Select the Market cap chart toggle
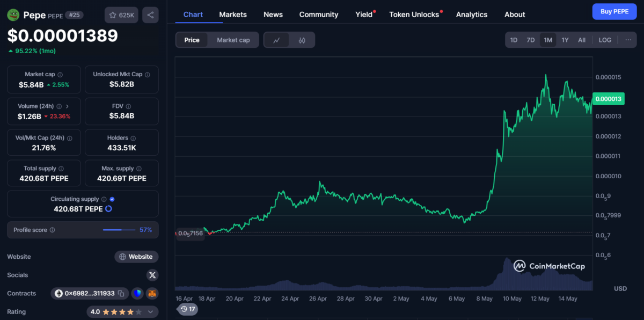The height and width of the screenshot is (320, 644). (x=233, y=40)
